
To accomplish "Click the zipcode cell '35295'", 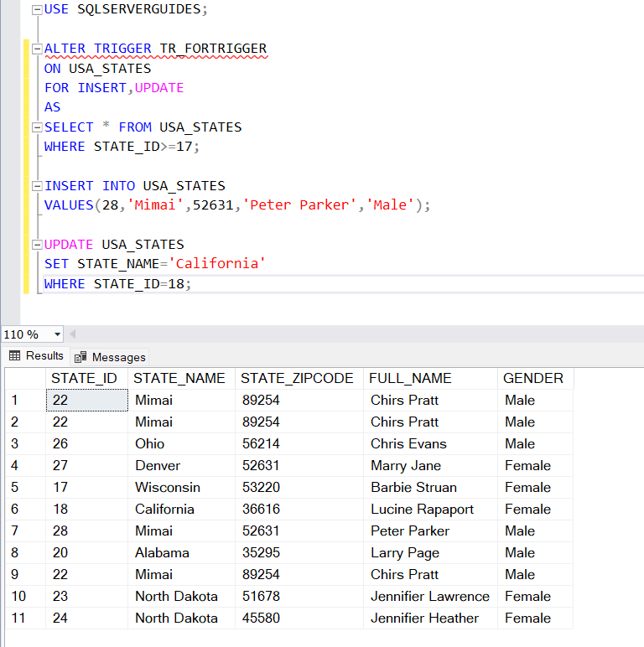I will pos(299,553).
